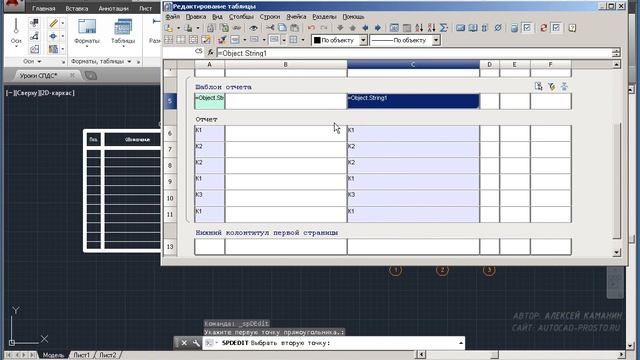
Task: Click the formula bar input field
Action: coord(414,53)
